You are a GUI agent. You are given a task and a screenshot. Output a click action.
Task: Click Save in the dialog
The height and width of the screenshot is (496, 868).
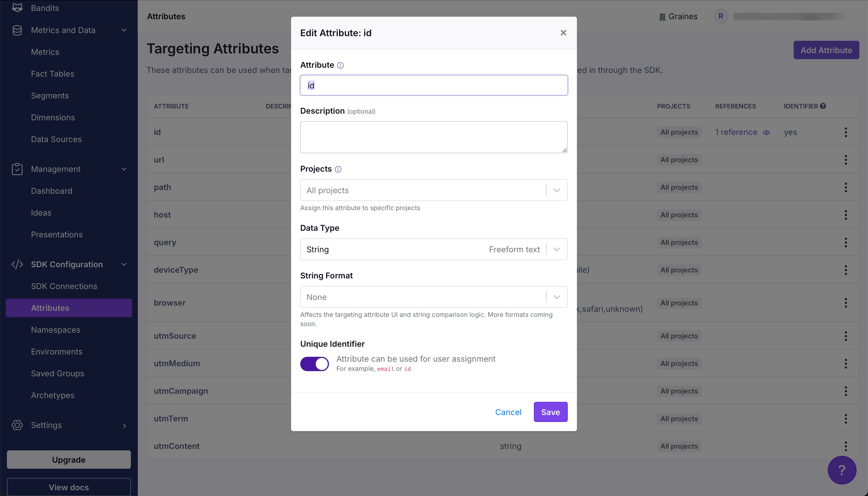coord(551,412)
